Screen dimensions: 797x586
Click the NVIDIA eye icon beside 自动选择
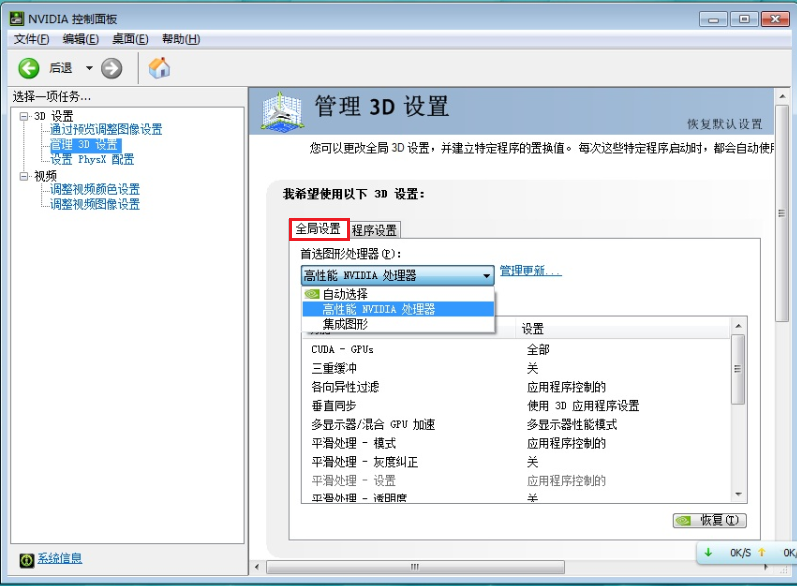311,294
